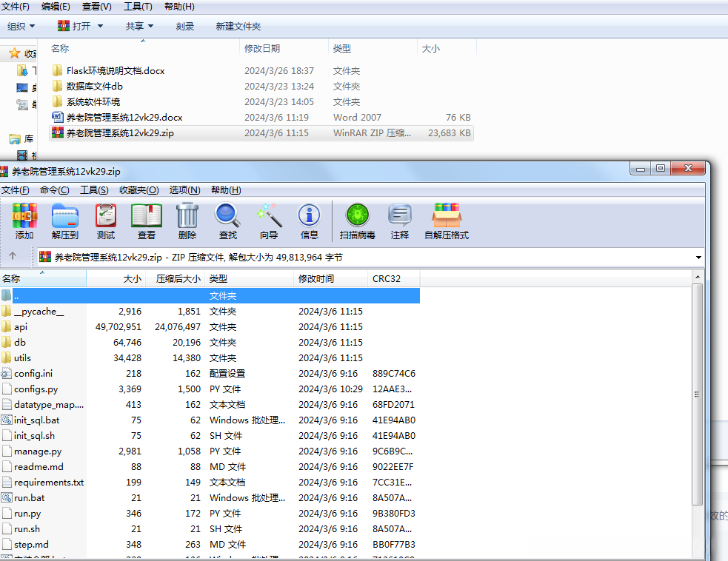728x561 pixels.
Task: Expand the WinRAR address bar dropdown arrow
Action: tap(698, 258)
